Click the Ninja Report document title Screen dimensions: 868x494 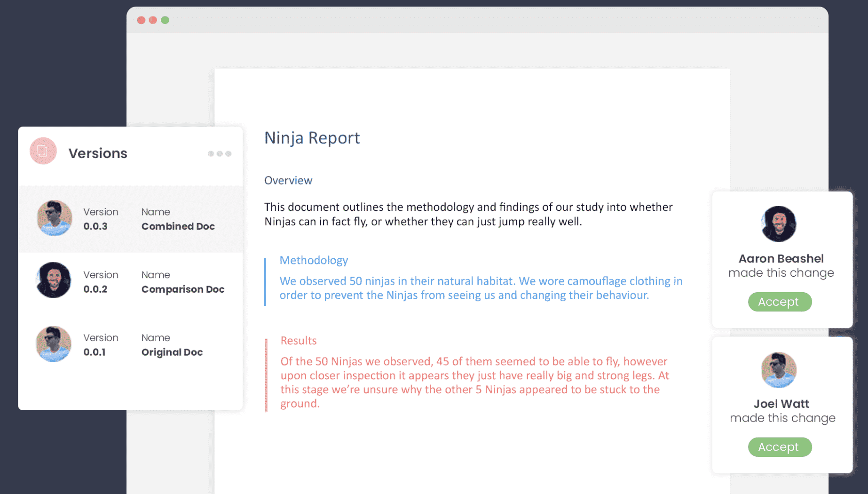(312, 138)
